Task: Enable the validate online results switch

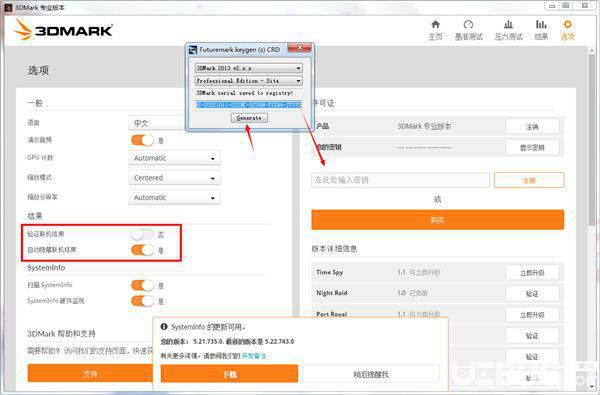Action: pyautogui.click(x=142, y=234)
